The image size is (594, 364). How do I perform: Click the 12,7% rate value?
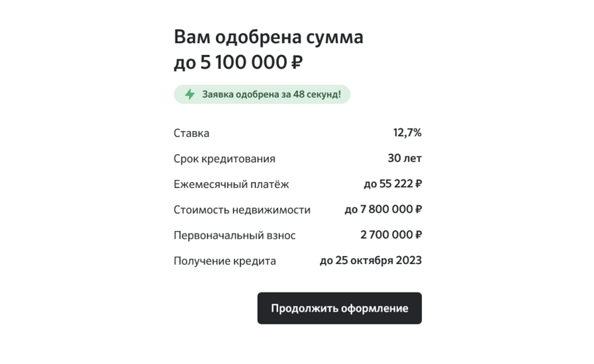[x=407, y=133]
